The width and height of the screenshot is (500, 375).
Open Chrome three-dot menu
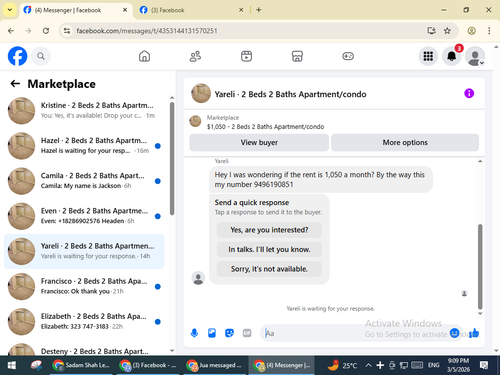pyautogui.click(x=489, y=31)
